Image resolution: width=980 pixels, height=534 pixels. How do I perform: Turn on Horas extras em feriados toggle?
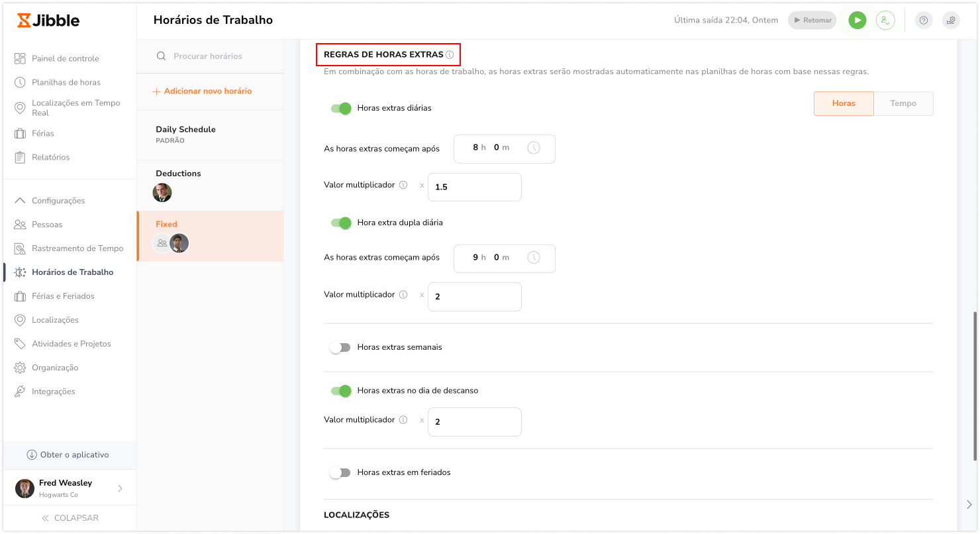[340, 472]
